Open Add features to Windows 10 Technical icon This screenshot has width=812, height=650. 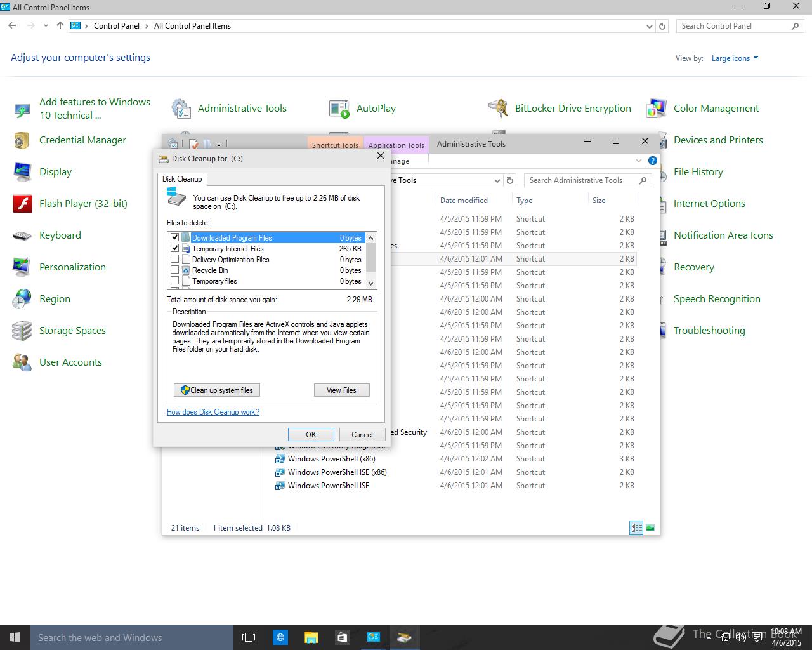tap(22, 109)
